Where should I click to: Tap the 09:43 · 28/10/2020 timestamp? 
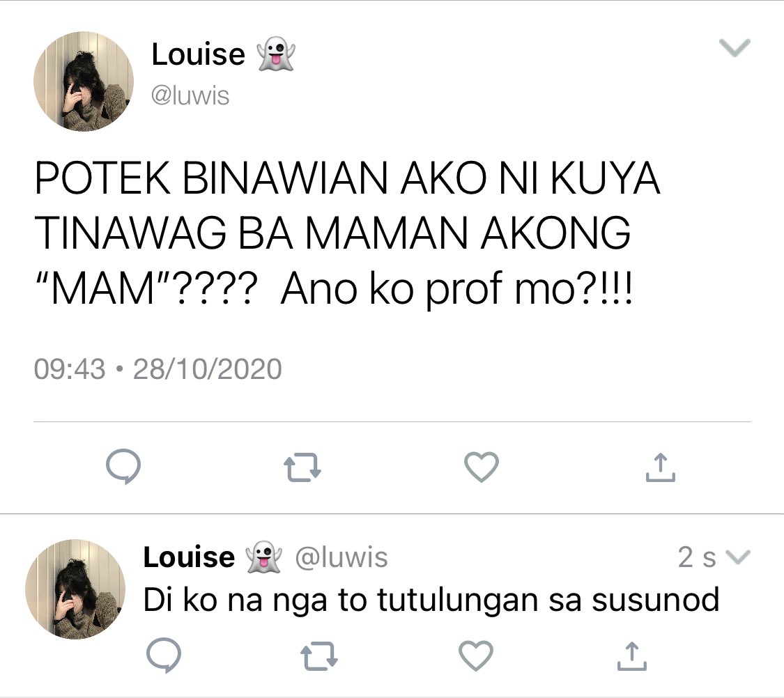click(158, 369)
